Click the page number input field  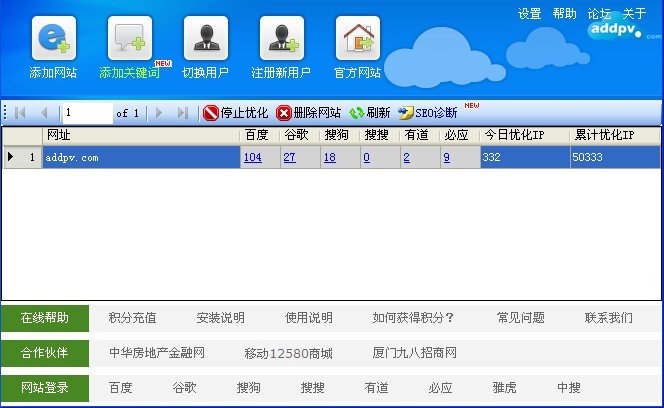88,113
